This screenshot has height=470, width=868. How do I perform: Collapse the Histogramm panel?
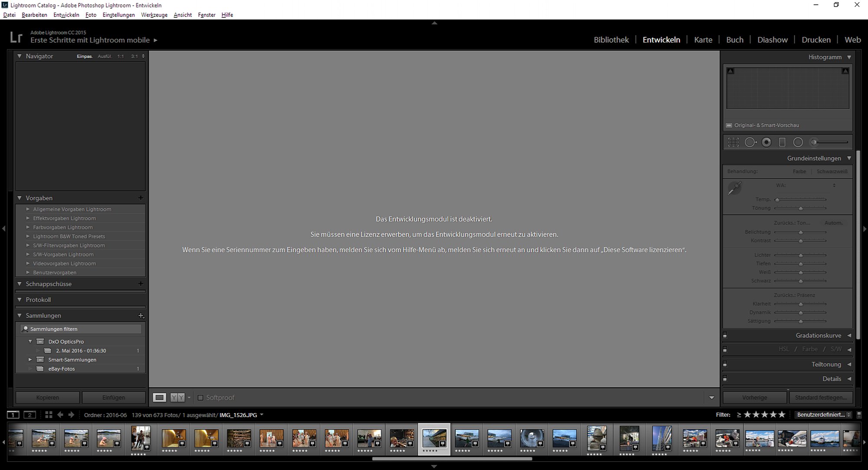coord(849,57)
